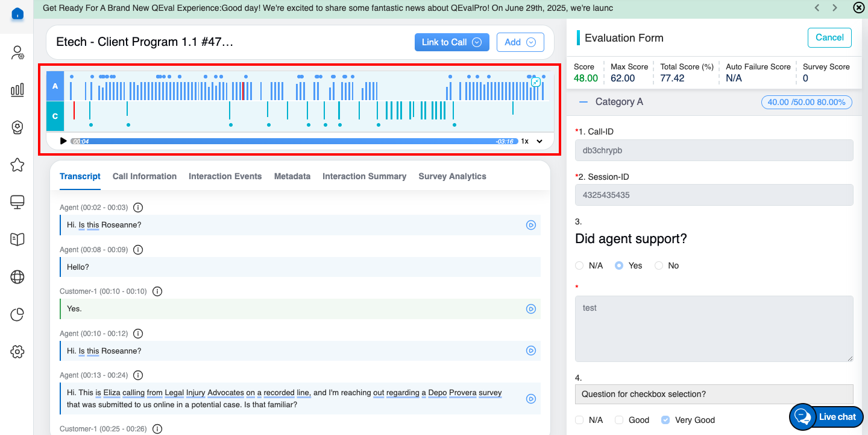This screenshot has width=868, height=435.
Task: Switch to the Call Information tab
Action: pos(144,176)
